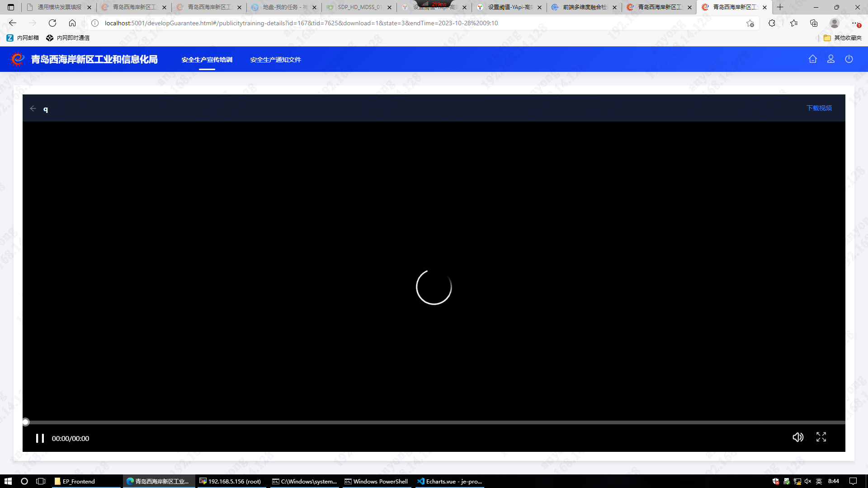Open tab actions menu

[11, 7]
